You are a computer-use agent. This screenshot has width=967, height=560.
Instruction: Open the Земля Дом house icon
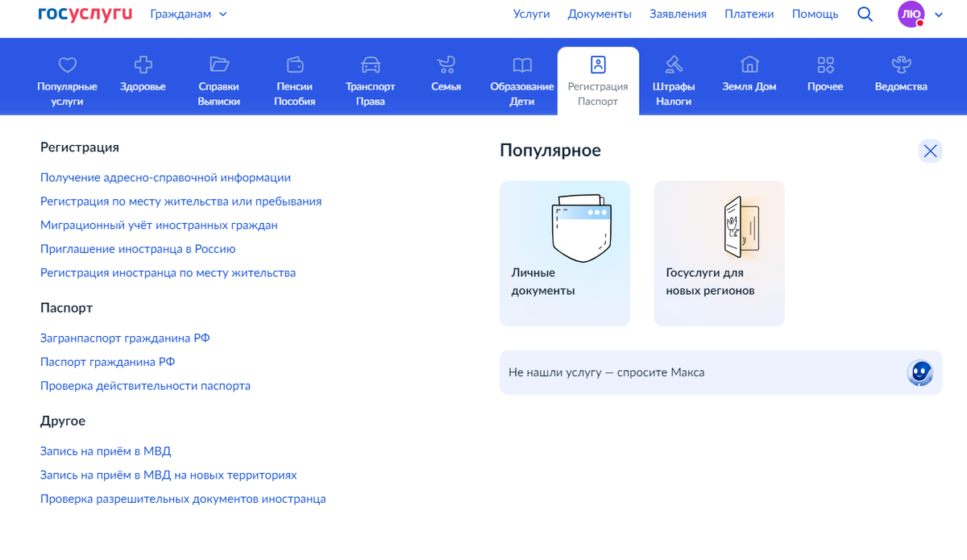pos(749,64)
